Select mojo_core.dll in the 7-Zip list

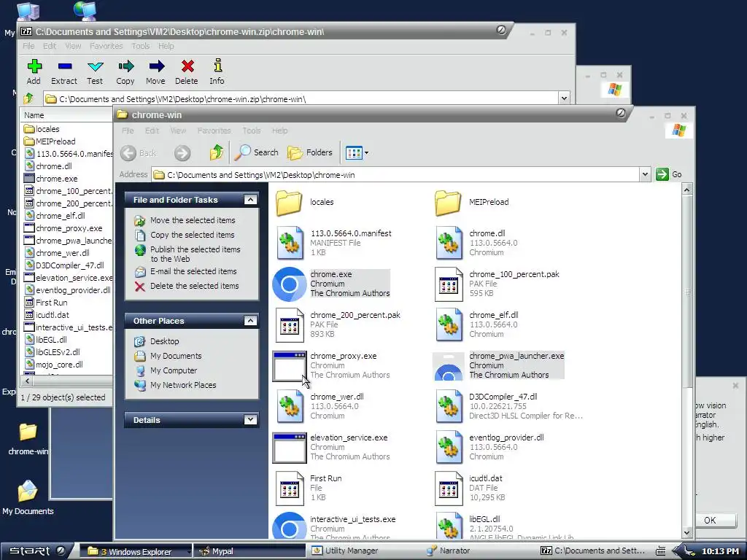point(59,365)
